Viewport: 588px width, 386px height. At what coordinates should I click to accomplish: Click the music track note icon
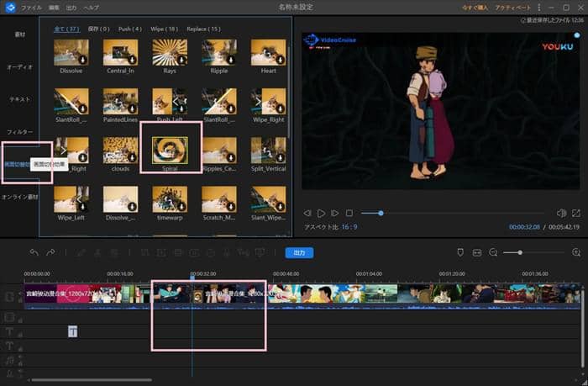tap(9, 361)
